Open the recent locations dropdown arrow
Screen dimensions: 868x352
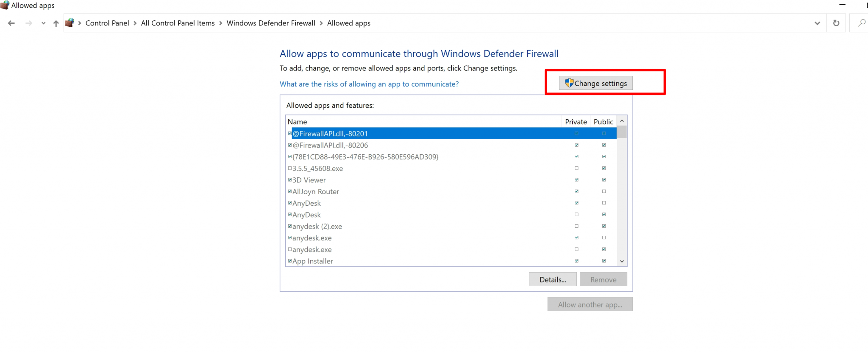click(x=43, y=23)
